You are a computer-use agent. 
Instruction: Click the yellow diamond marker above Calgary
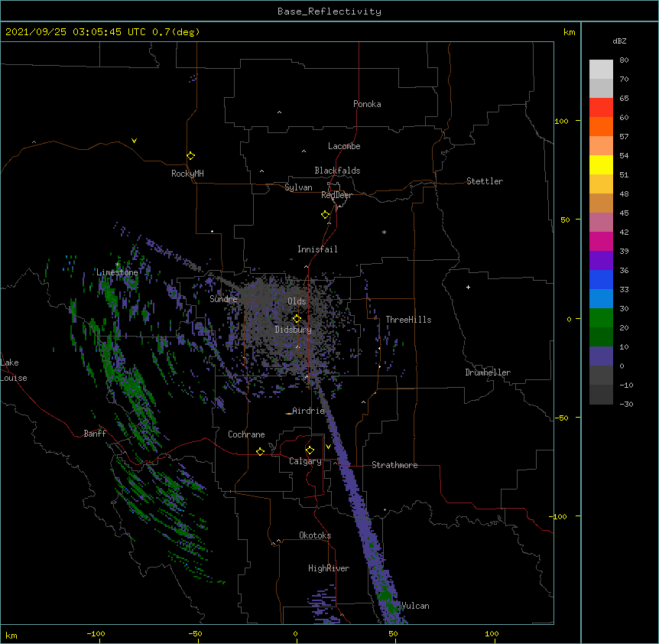[x=310, y=450]
